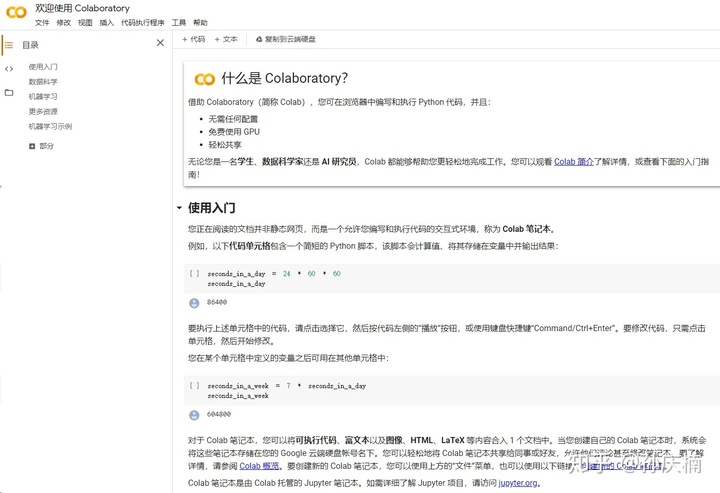The width and height of the screenshot is (720, 493).
Task: Click the 目录 panel title
Action: tap(30, 45)
